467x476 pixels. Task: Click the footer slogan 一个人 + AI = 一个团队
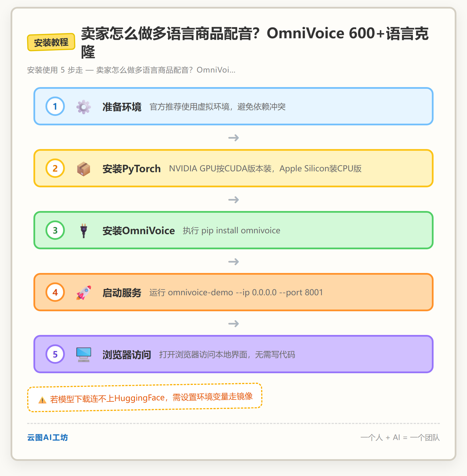(x=400, y=437)
